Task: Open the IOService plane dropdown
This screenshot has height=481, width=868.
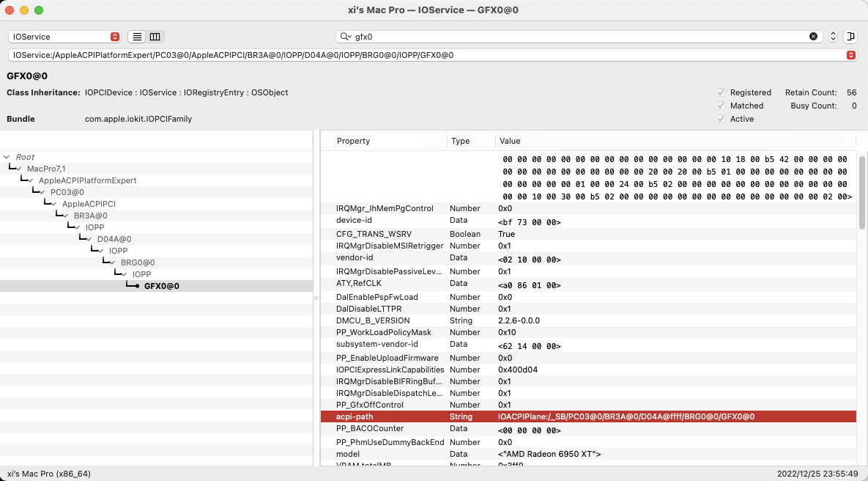Action: coord(64,37)
